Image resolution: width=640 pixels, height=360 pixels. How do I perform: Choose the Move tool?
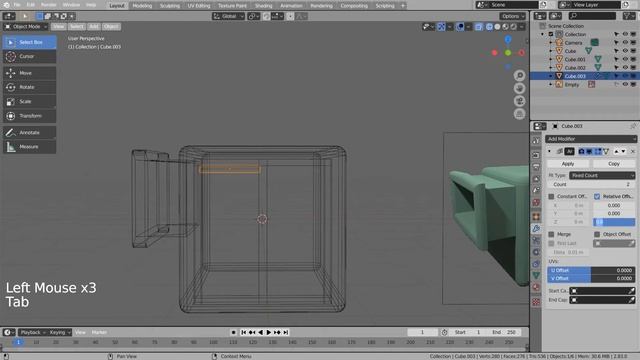(x=29, y=73)
